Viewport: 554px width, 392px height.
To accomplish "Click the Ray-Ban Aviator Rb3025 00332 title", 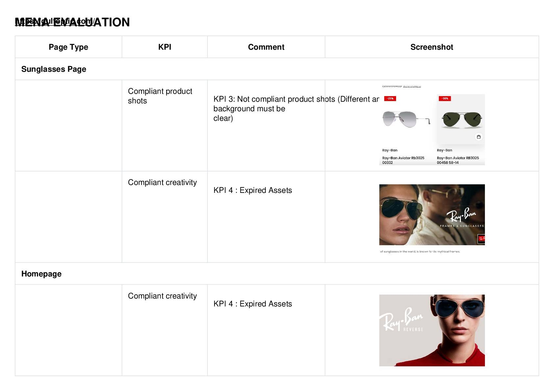I will tap(403, 160).
